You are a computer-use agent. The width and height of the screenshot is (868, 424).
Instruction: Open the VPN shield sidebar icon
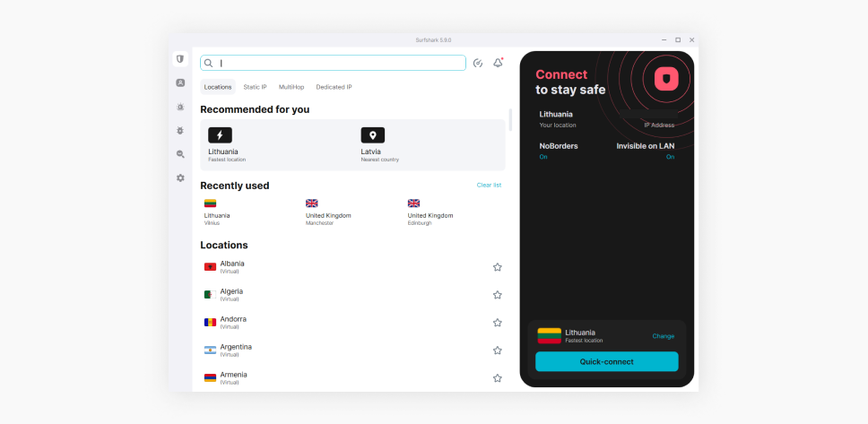pyautogui.click(x=180, y=58)
